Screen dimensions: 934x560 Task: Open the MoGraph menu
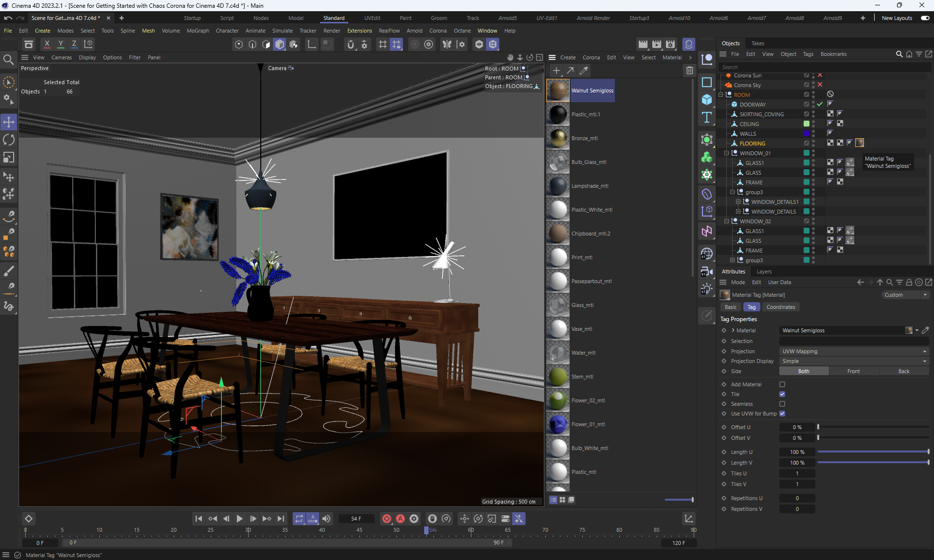[198, 31]
